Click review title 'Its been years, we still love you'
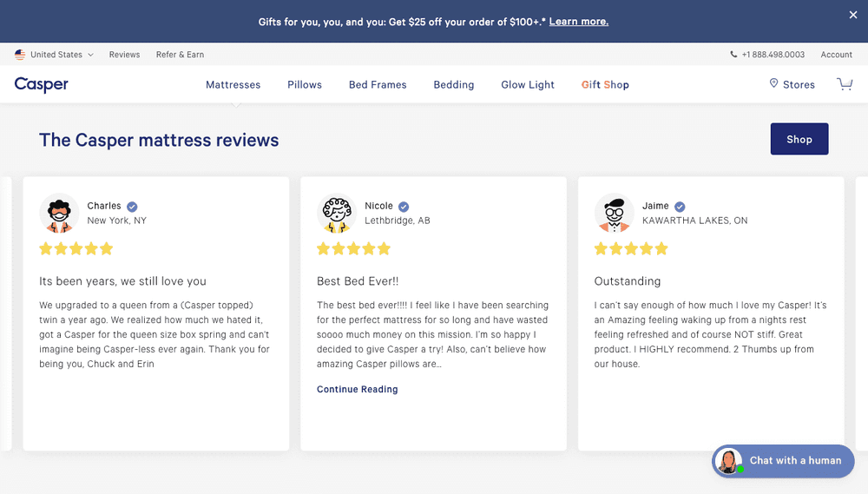The image size is (868, 494). click(x=122, y=281)
